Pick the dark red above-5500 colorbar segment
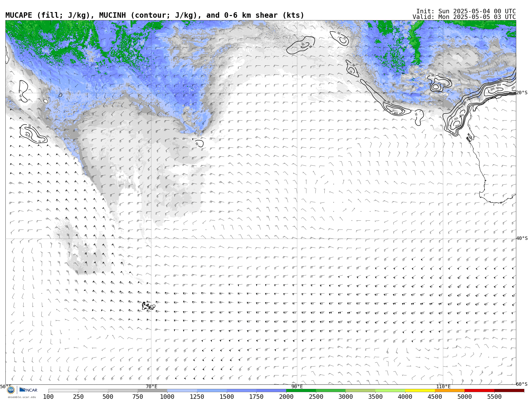Viewport: 532px width, 400px height. point(509,391)
